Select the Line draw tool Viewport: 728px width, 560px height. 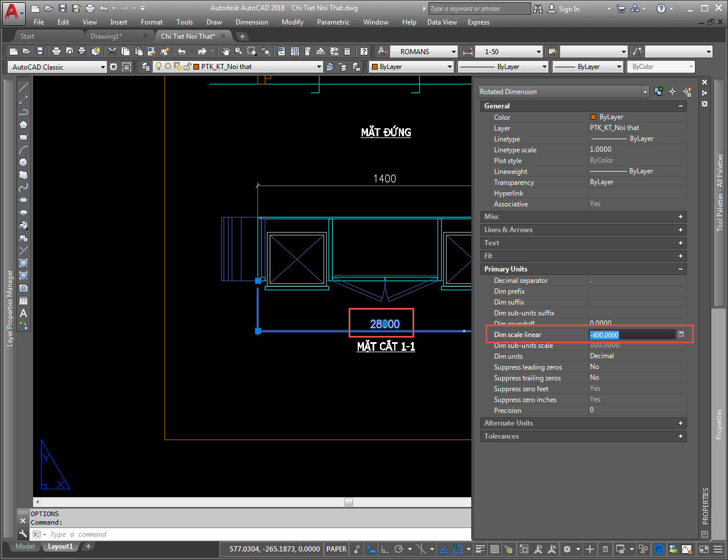(23, 87)
